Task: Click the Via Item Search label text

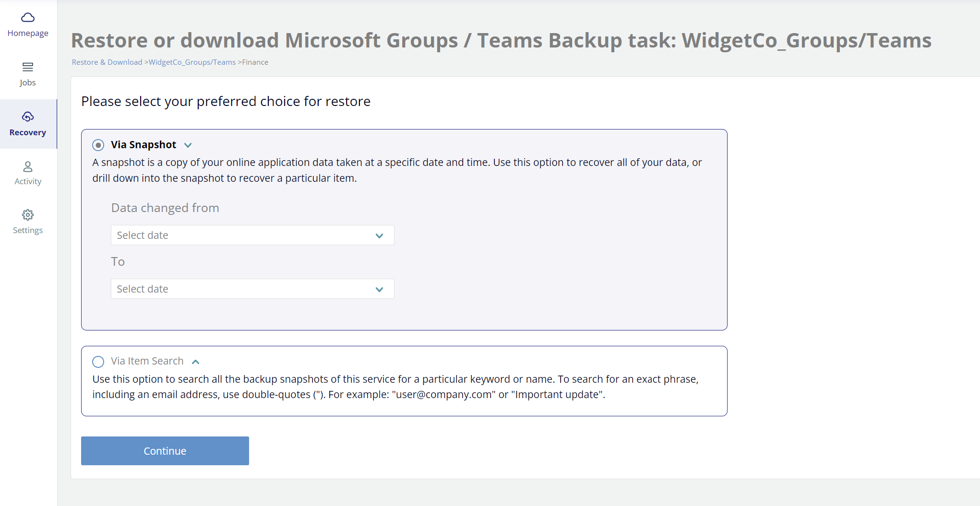Action: pos(147,361)
